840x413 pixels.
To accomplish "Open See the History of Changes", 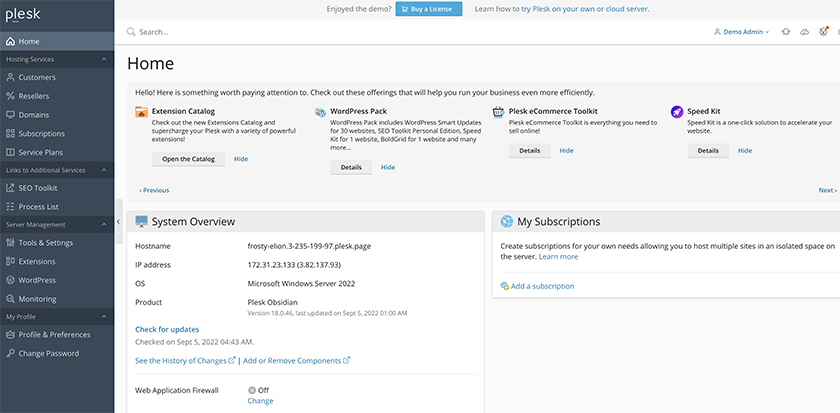I will [185, 361].
